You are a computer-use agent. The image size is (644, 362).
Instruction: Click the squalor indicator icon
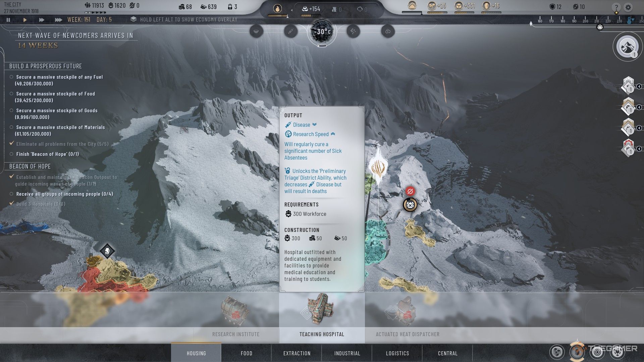click(x=353, y=32)
